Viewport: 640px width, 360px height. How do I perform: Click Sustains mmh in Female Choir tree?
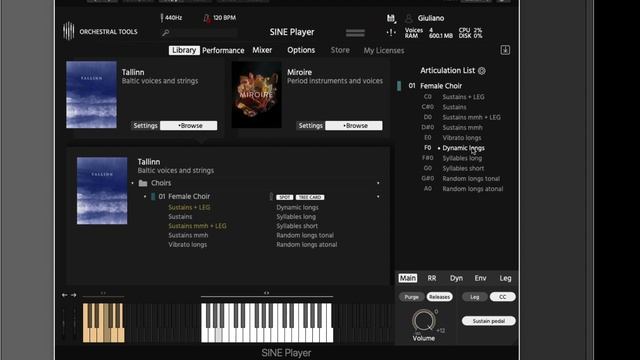(188, 235)
